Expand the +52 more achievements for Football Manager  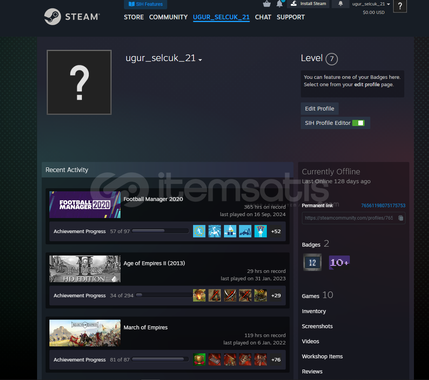[x=276, y=231]
